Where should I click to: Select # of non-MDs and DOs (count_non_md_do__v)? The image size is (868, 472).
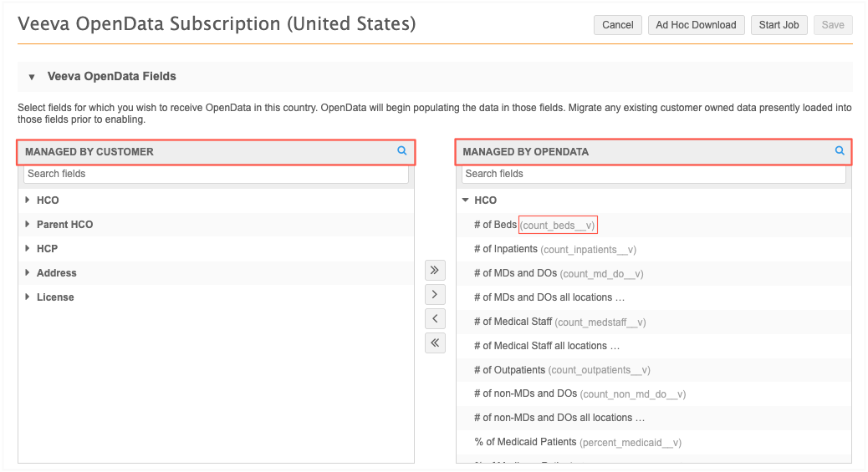654,394
